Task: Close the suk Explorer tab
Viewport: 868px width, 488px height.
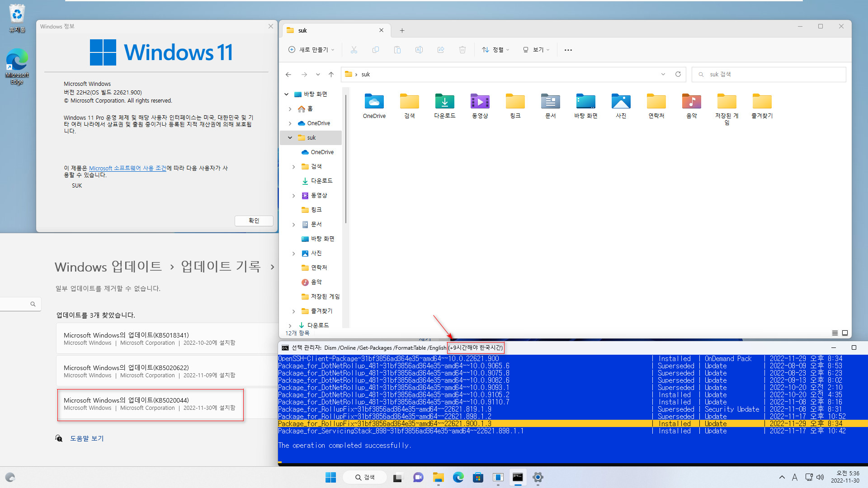Action: coord(381,30)
